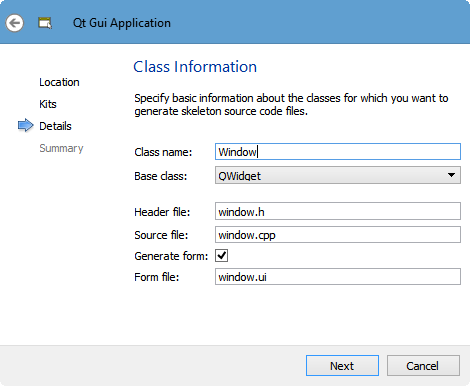Image resolution: width=470 pixels, height=386 pixels.
Task: Click into the Form file field
Action: tap(338, 277)
